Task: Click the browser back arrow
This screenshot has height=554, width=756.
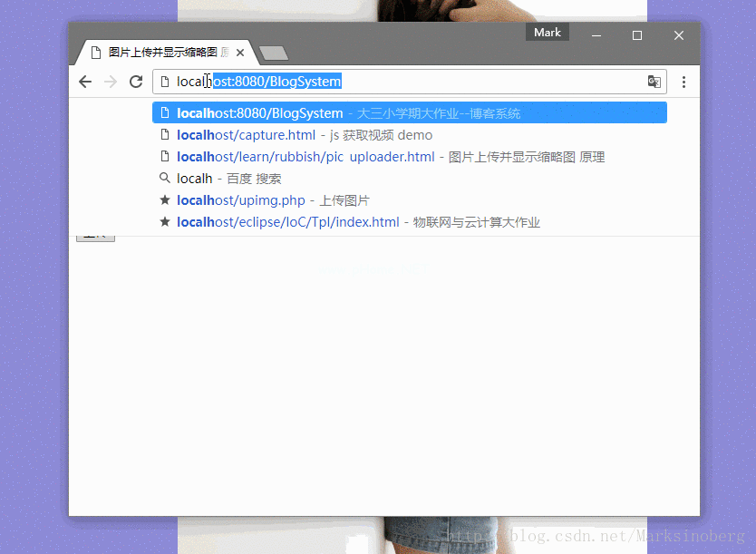Action: click(x=85, y=82)
